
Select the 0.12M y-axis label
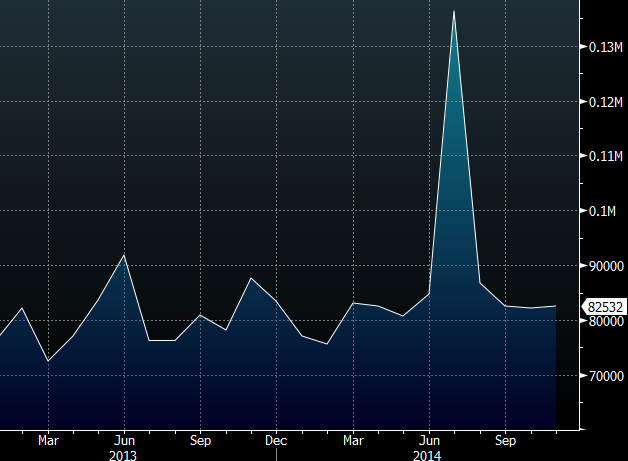pos(606,102)
